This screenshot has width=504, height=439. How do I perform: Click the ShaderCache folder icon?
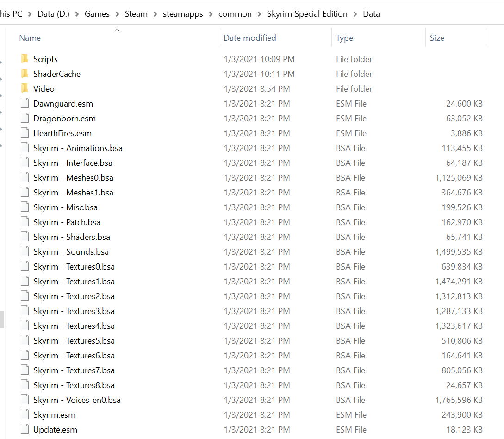coord(25,74)
